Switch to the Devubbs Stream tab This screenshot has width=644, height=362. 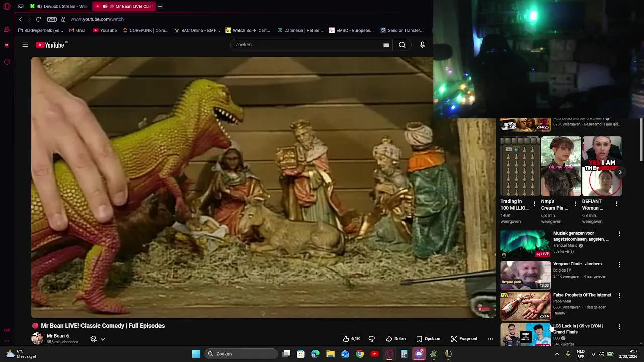59,6
